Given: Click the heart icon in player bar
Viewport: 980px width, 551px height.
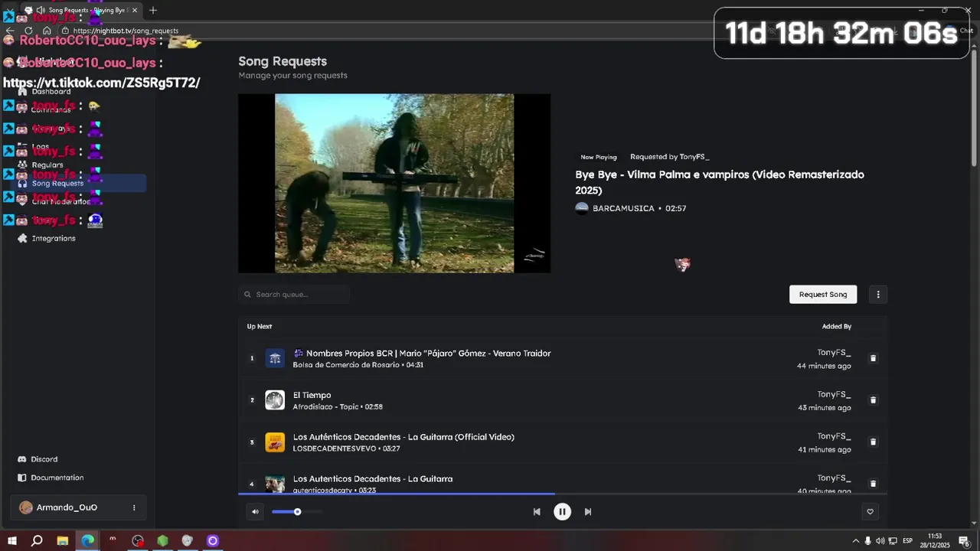Looking at the screenshot, I should coord(870,512).
